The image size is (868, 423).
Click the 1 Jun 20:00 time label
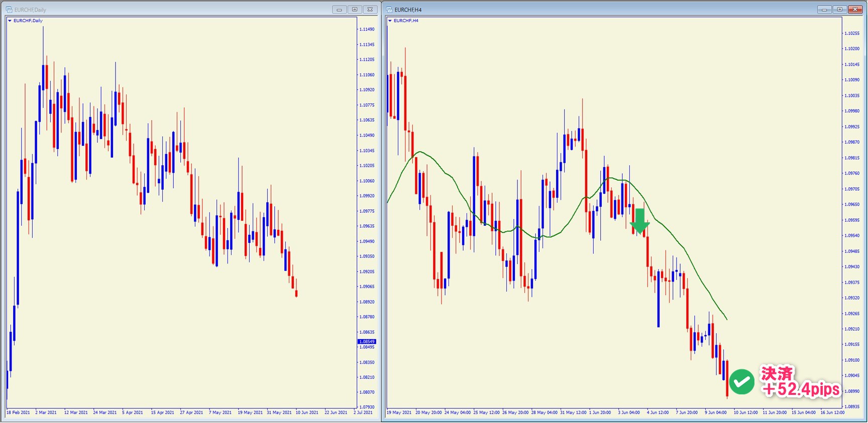[x=600, y=412]
